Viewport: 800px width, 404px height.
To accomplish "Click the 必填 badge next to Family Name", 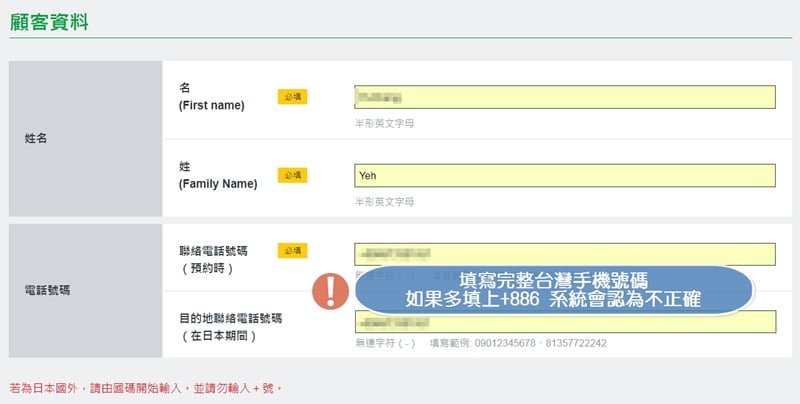I will pyautogui.click(x=292, y=175).
